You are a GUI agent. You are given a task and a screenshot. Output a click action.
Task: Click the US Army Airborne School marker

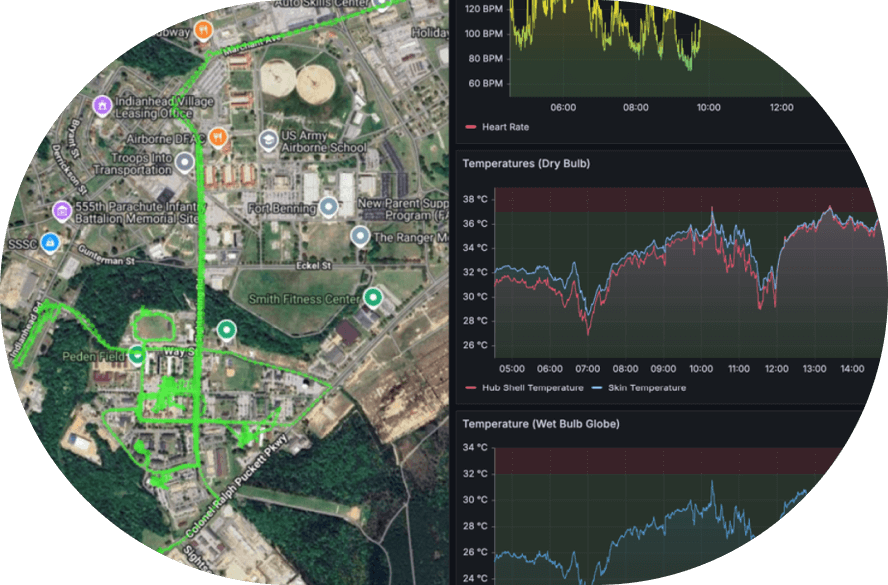(269, 138)
